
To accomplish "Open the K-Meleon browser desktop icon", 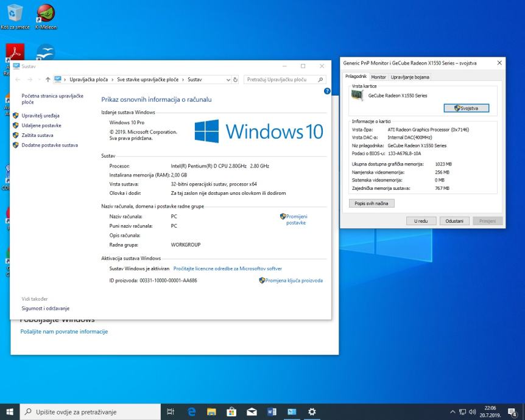I will click(x=46, y=13).
